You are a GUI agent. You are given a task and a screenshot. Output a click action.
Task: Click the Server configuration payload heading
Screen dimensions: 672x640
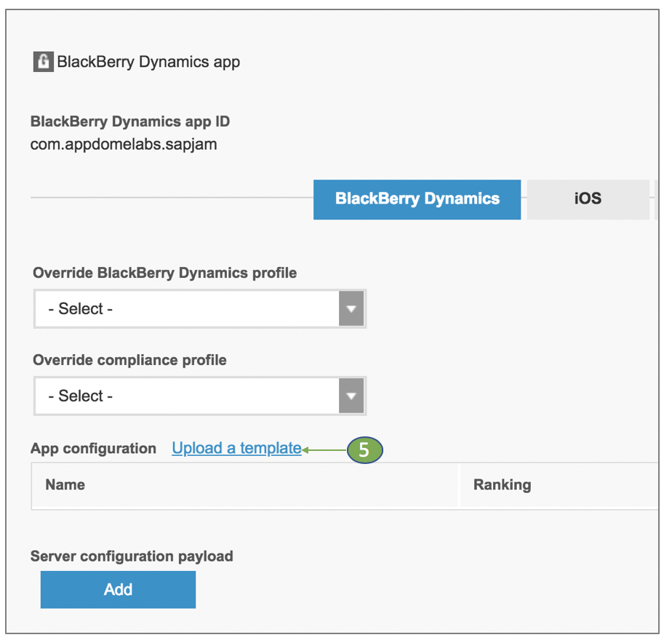132,556
